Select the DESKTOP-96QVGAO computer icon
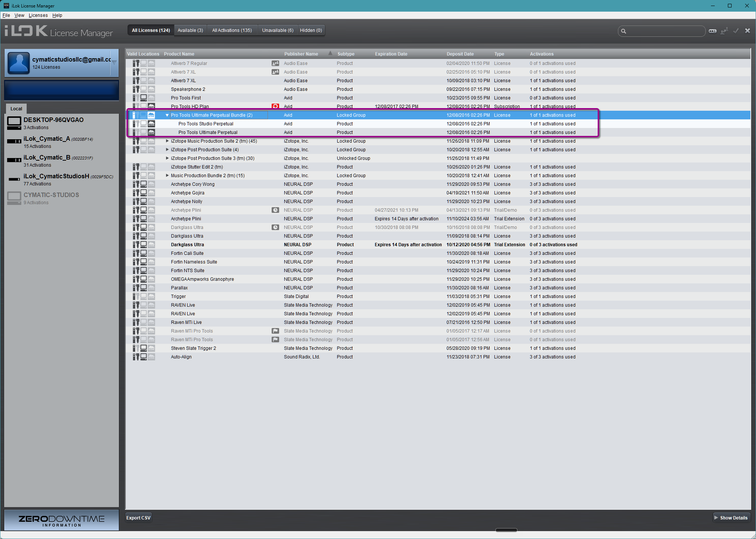The width and height of the screenshot is (756, 539). [x=14, y=123]
